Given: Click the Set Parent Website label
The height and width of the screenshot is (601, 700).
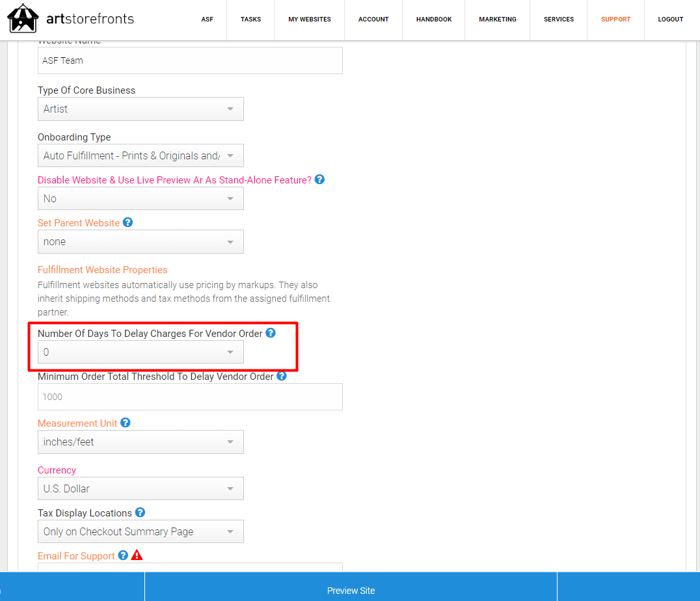Looking at the screenshot, I should (79, 223).
